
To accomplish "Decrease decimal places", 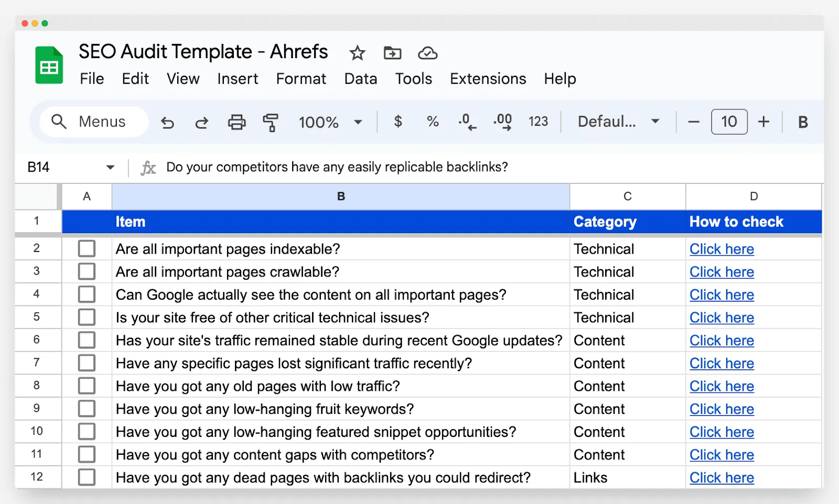I will [x=466, y=122].
